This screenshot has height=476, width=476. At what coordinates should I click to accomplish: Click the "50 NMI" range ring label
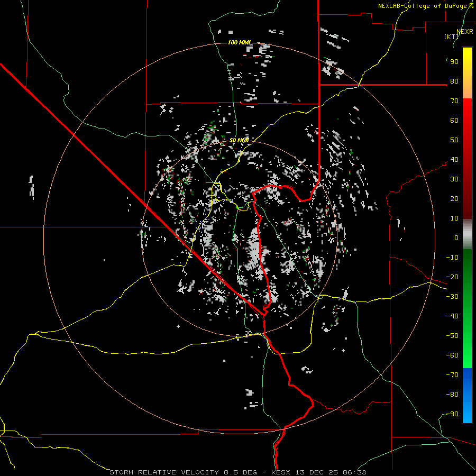pos(239,140)
